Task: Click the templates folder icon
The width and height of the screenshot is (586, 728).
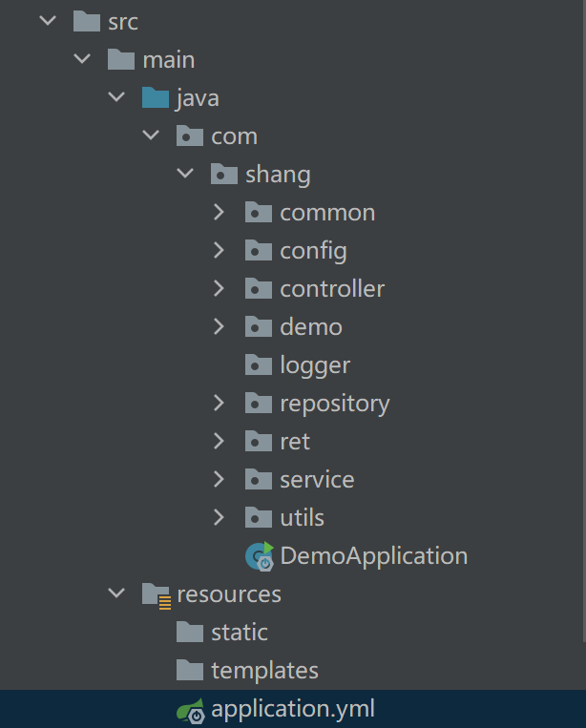Action: pyautogui.click(x=190, y=671)
